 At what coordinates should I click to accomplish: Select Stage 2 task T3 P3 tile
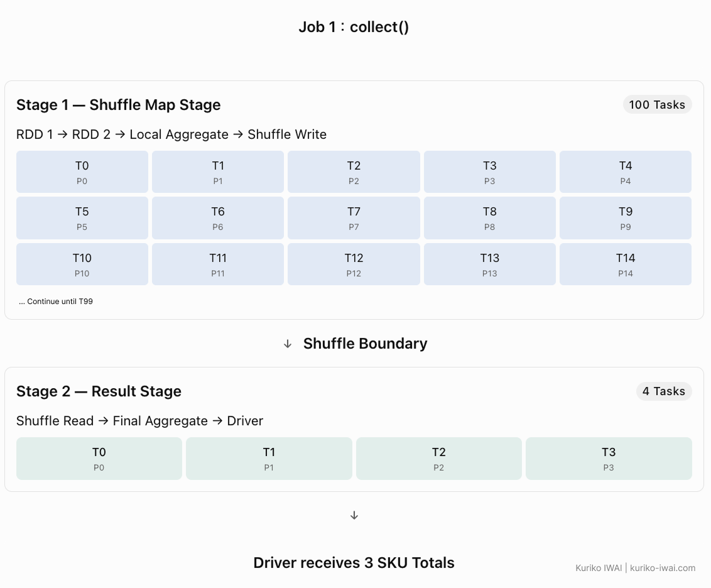[609, 459]
